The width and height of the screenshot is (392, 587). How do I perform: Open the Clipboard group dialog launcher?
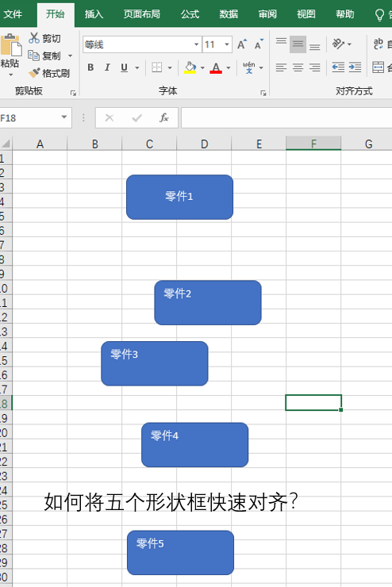tap(73, 93)
